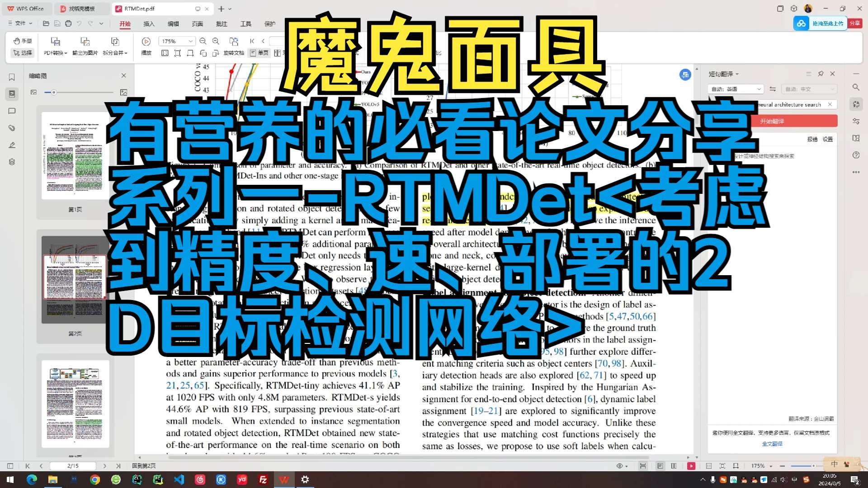868x488 pixels.
Task: Click the page number field 2/15
Action: pyautogui.click(x=73, y=466)
